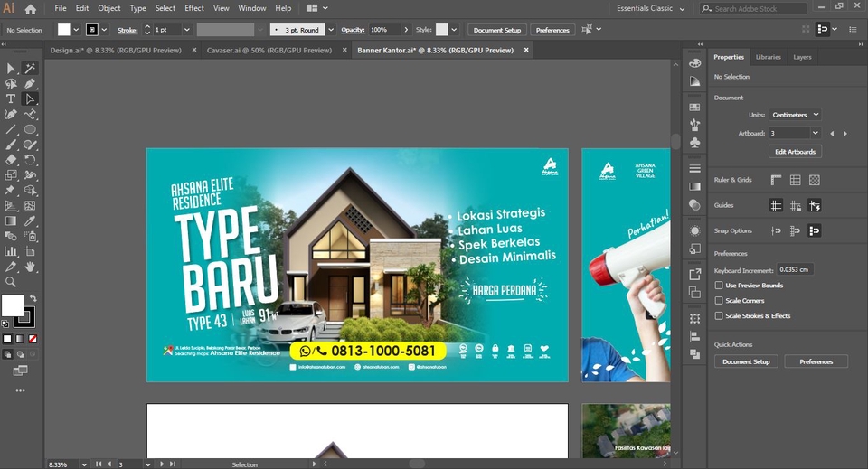Screen dimensions: 868x469
Task: Click the white fill swatch in control bar
Action: [64, 30]
